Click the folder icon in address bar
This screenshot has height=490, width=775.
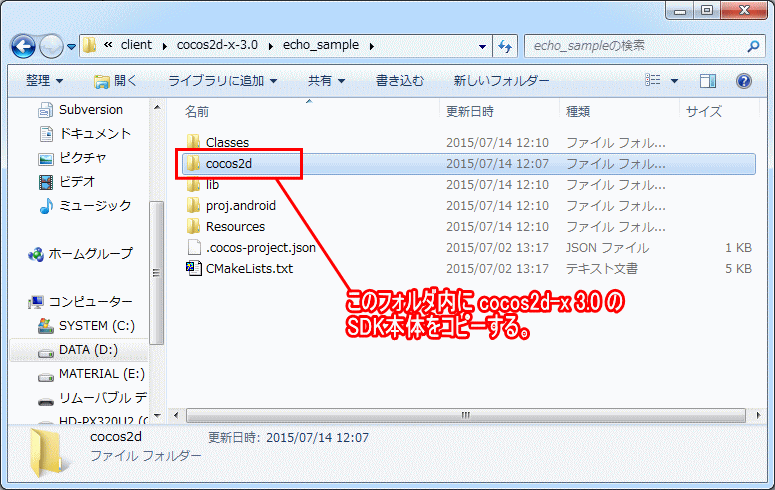click(x=89, y=45)
